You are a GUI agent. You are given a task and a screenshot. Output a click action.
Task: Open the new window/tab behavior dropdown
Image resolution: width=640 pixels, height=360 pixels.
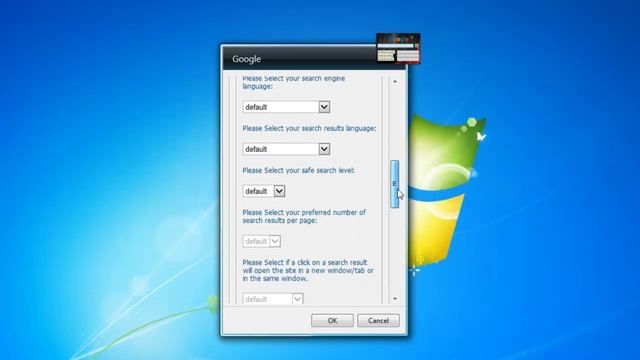pos(273,299)
